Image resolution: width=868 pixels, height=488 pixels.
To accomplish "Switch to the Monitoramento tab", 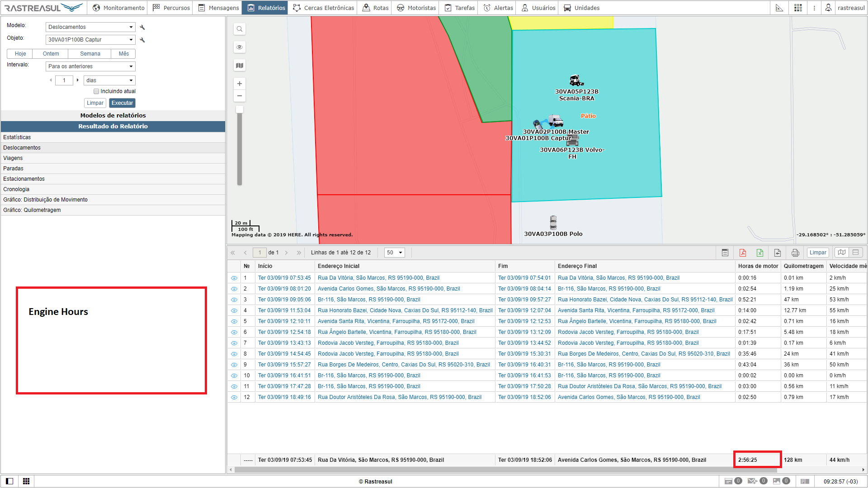I will click(118, 8).
